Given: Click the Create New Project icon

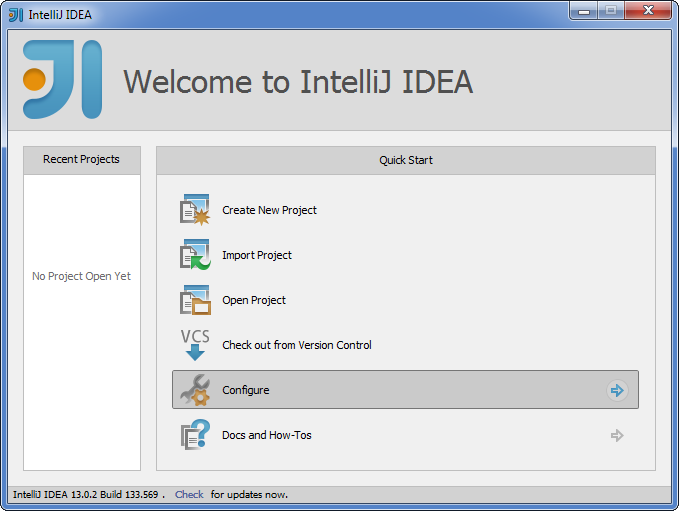Looking at the screenshot, I should (x=195, y=210).
